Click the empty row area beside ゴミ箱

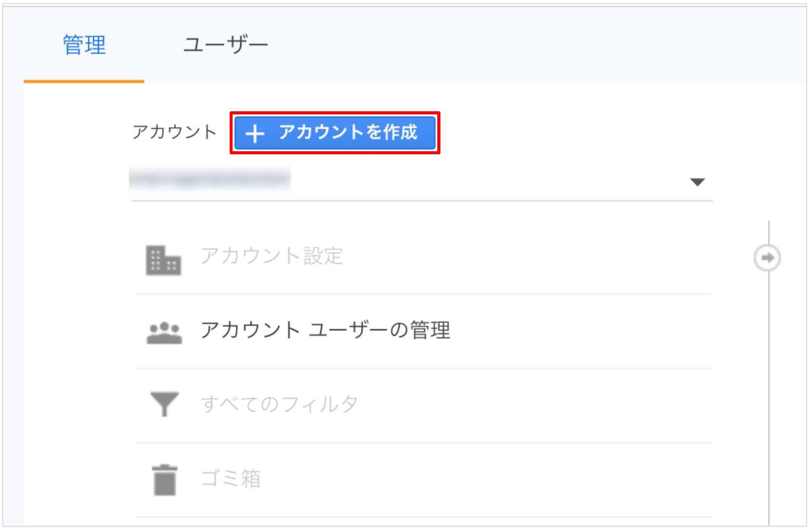[x=487, y=480]
